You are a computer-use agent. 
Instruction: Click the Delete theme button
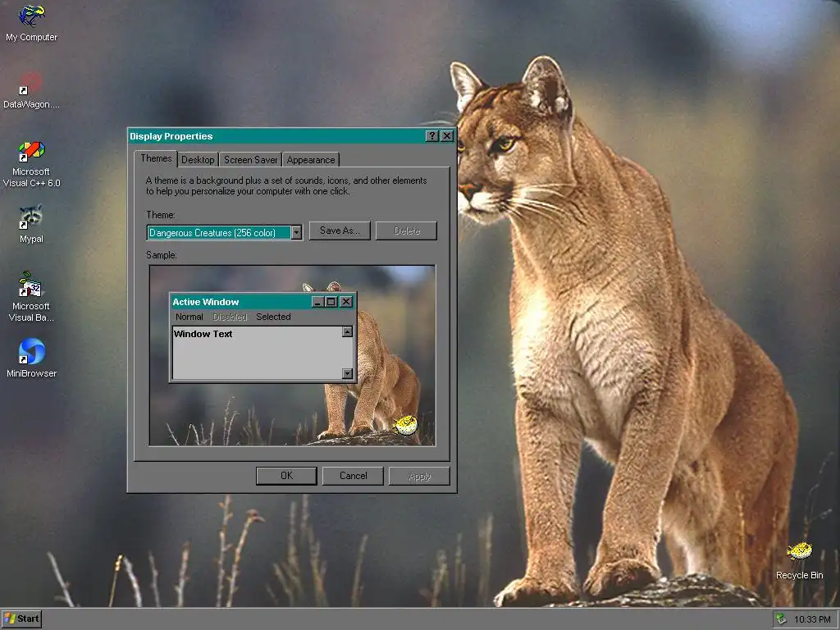click(407, 231)
